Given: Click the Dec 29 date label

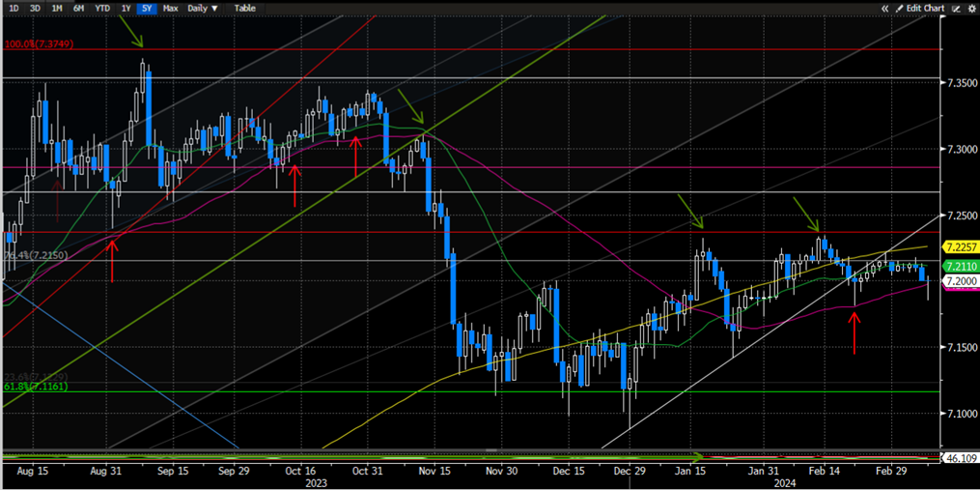Looking at the screenshot, I should point(630,470).
